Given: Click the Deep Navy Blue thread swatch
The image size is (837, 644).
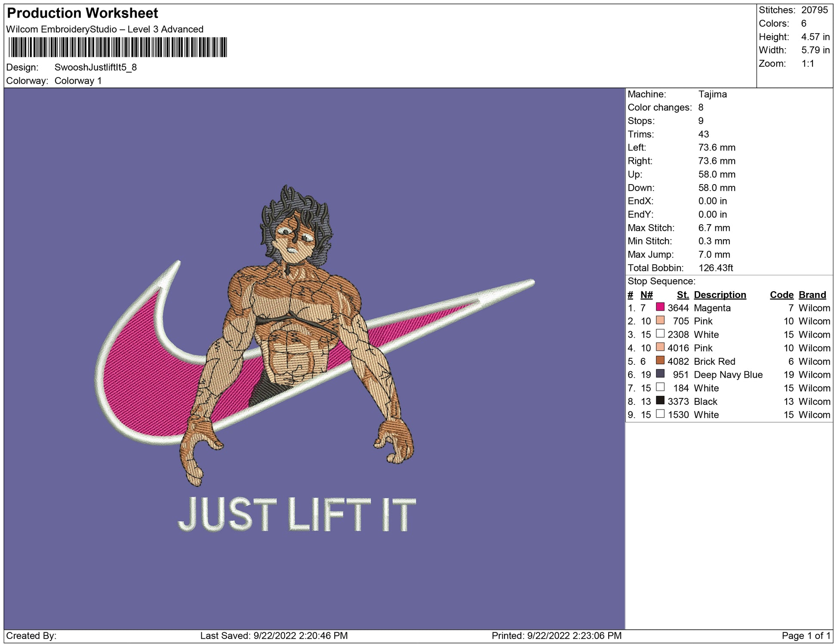Looking at the screenshot, I should click(660, 374).
